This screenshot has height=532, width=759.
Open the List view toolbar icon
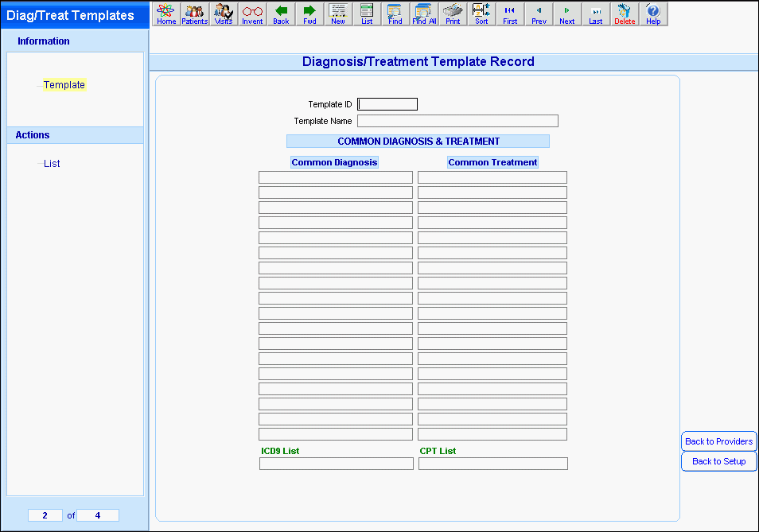(x=367, y=14)
